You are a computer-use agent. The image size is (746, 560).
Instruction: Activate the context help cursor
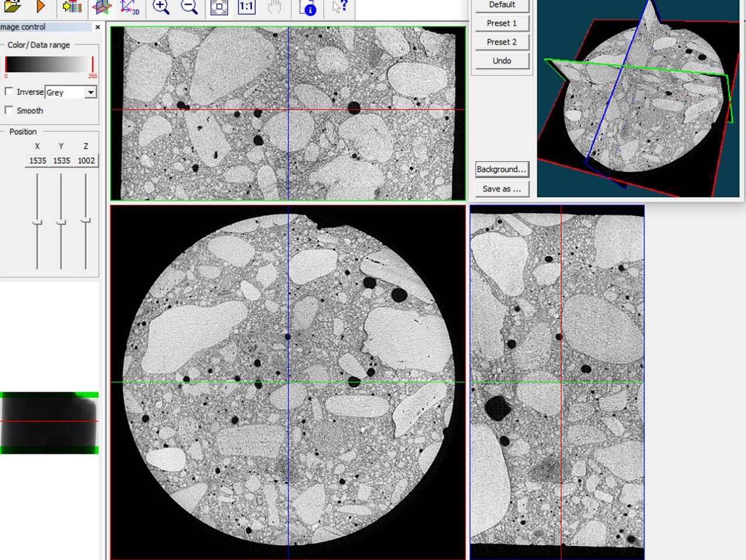pos(339,6)
